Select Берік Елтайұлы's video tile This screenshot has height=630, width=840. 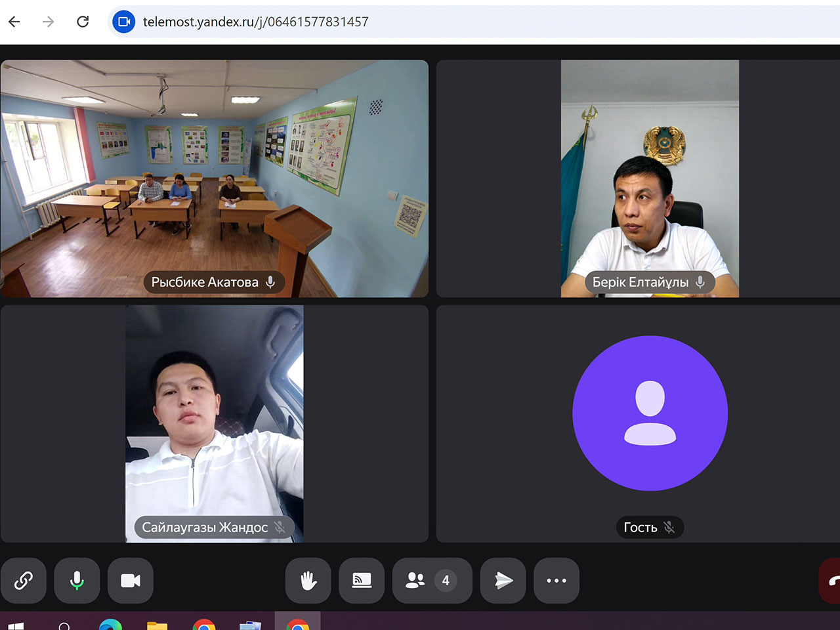(650, 178)
